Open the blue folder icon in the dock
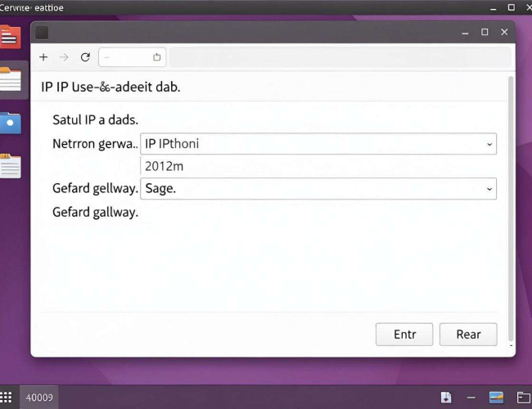532x409 pixels. (11, 123)
